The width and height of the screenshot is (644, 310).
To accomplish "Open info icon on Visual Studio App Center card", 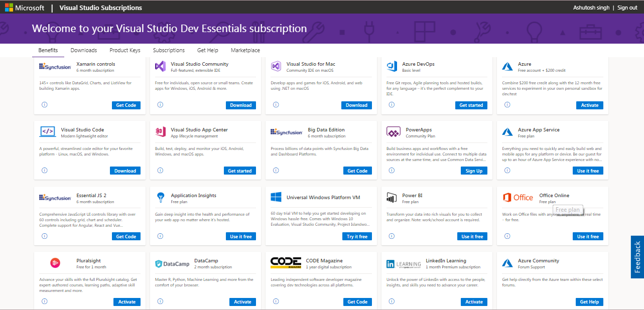I will tap(160, 171).
